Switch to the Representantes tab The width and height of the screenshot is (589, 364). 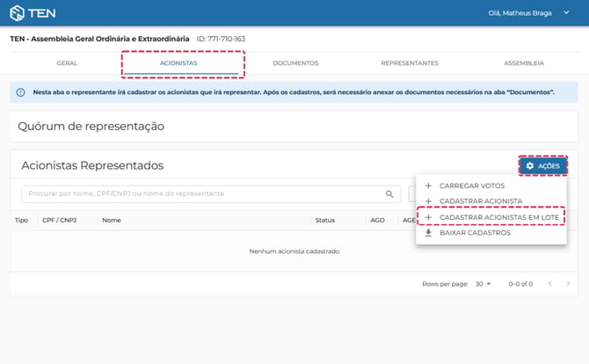[x=410, y=63]
